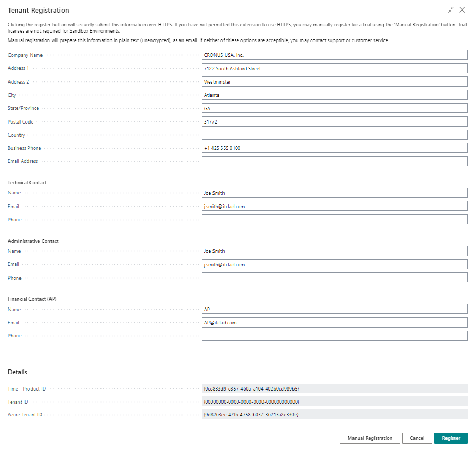Choose Manual Registration
This screenshot has width=476, height=452.
pyautogui.click(x=370, y=438)
